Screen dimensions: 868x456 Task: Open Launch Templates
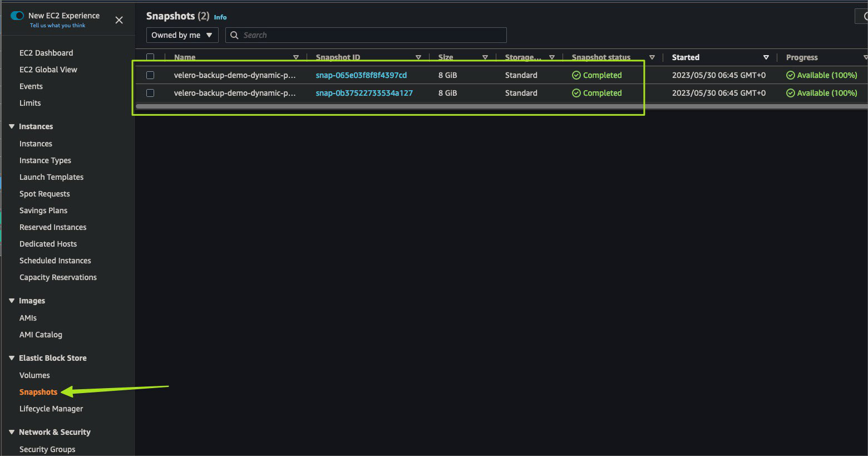point(51,177)
